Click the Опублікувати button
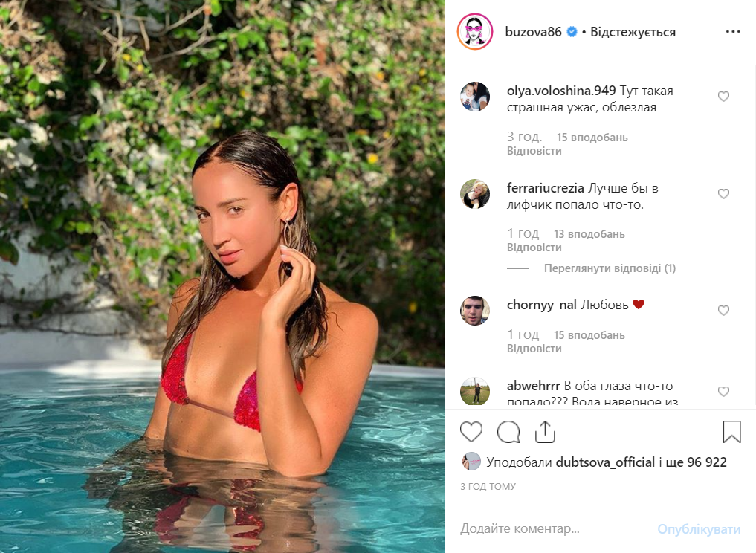Screen dimensions: 756x553 click(x=699, y=529)
